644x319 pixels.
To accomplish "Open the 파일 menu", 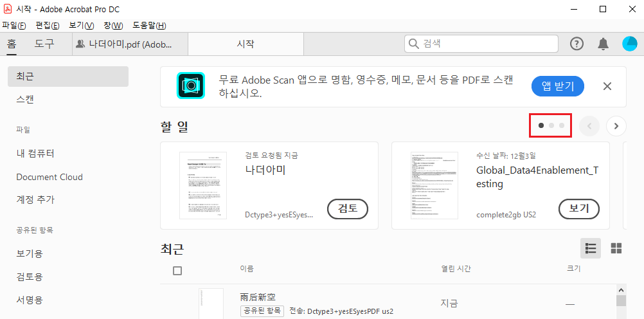I will [14, 26].
